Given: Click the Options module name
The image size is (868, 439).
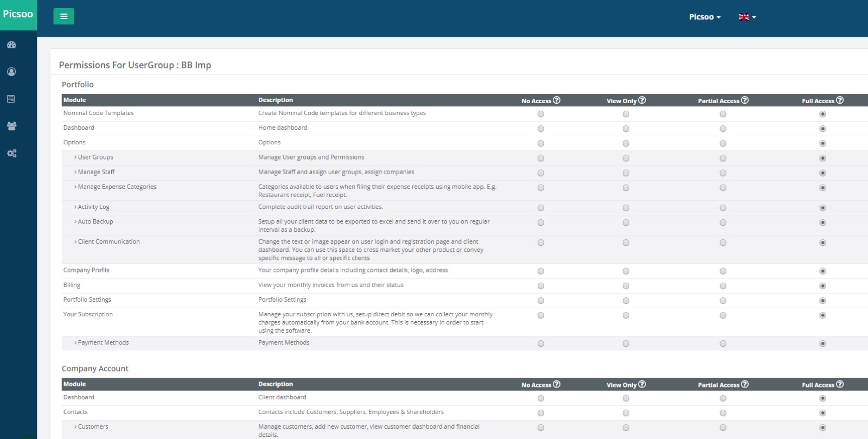Looking at the screenshot, I should click(74, 143).
